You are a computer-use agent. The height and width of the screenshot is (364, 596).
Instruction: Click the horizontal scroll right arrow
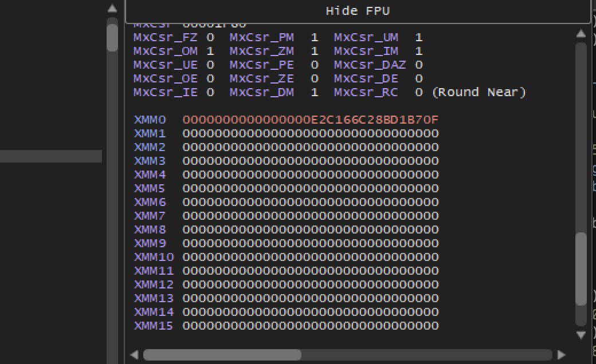561,355
